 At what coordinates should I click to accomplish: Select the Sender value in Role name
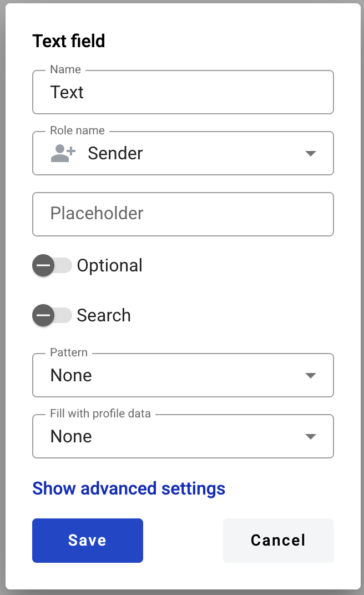(x=115, y=153)
